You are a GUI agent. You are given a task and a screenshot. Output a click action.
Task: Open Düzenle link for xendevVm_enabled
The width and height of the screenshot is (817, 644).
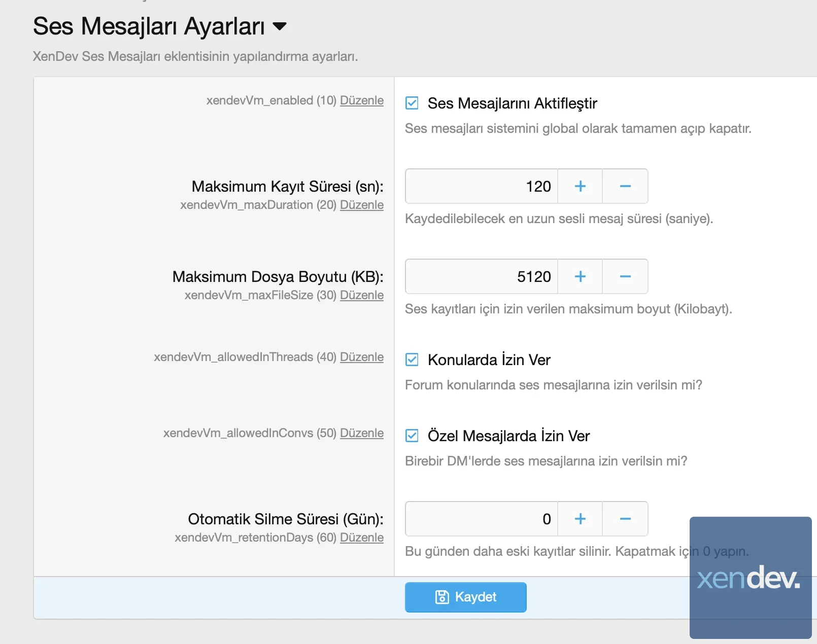[x=361, y=100]
